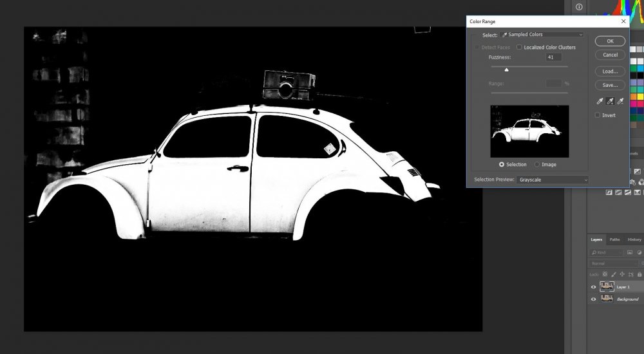Click the lock transparent pixels icon
Screen dimensions: 644x354
point(605,274)
